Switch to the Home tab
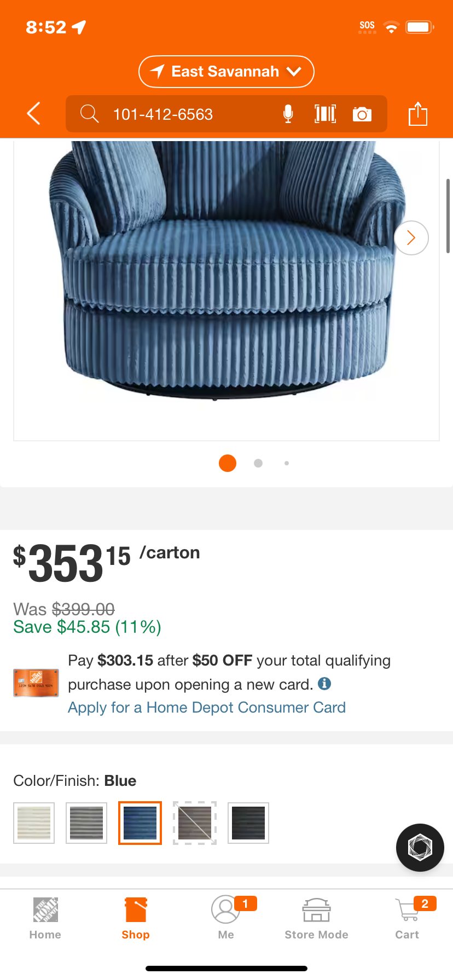 click(45, 919)
